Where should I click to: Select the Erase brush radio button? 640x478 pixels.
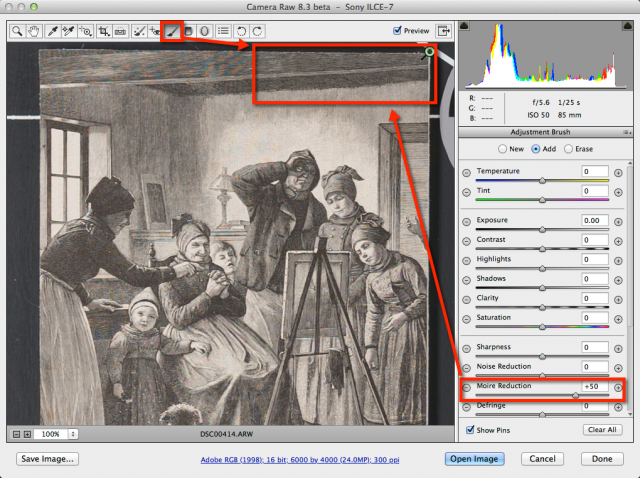click(568, 149)
